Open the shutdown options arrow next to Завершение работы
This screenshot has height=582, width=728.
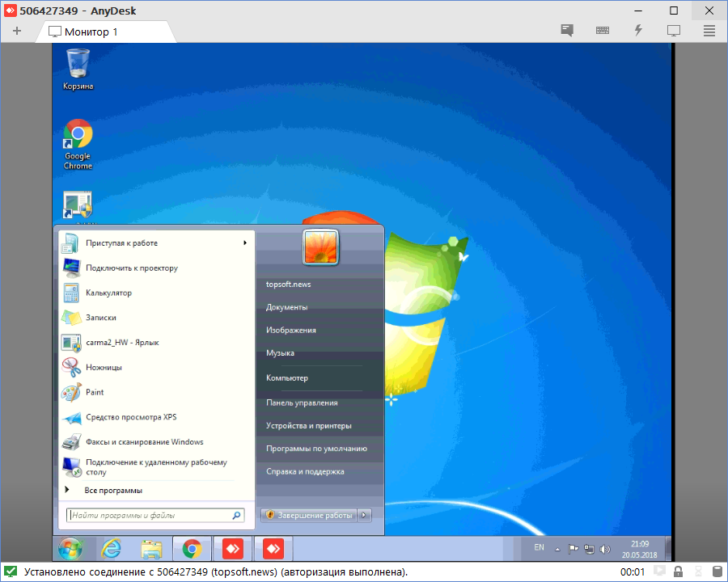(x=364, y=515)
